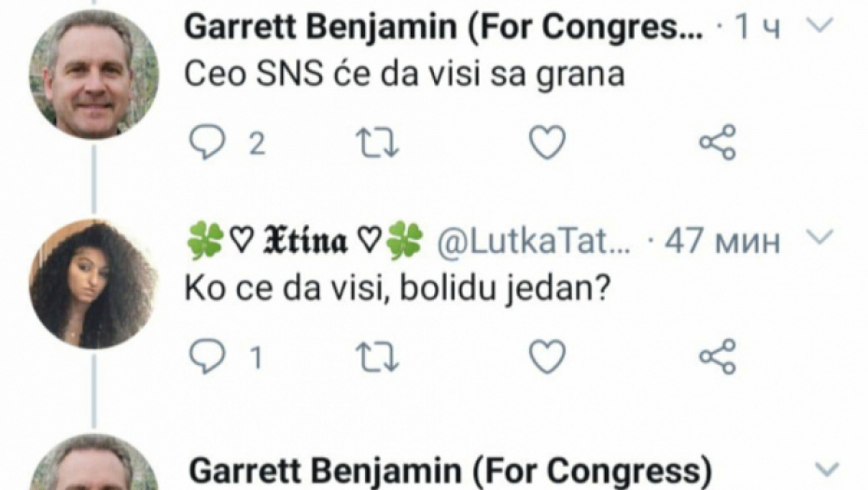Expand options on bottom Garrett Benjamin tweet
Viewport: 868px width, 490px height.
pyautogui.click(x=826, y=469)
